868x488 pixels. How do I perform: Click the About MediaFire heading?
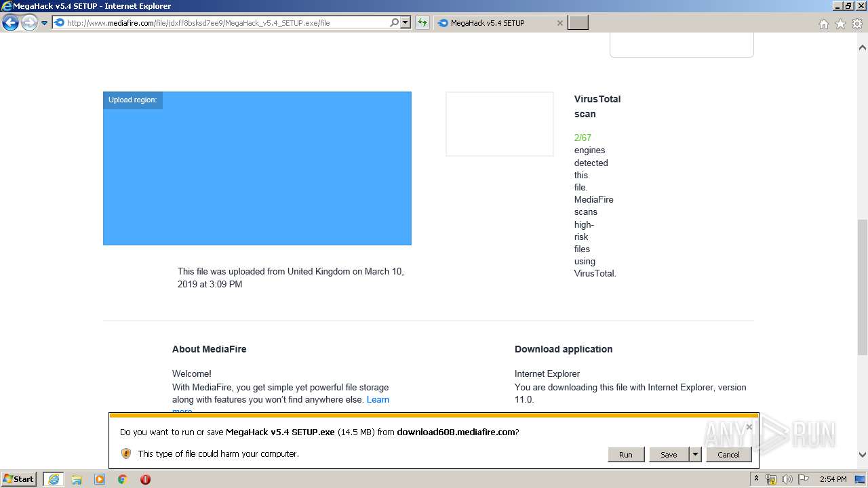[209, 349]
